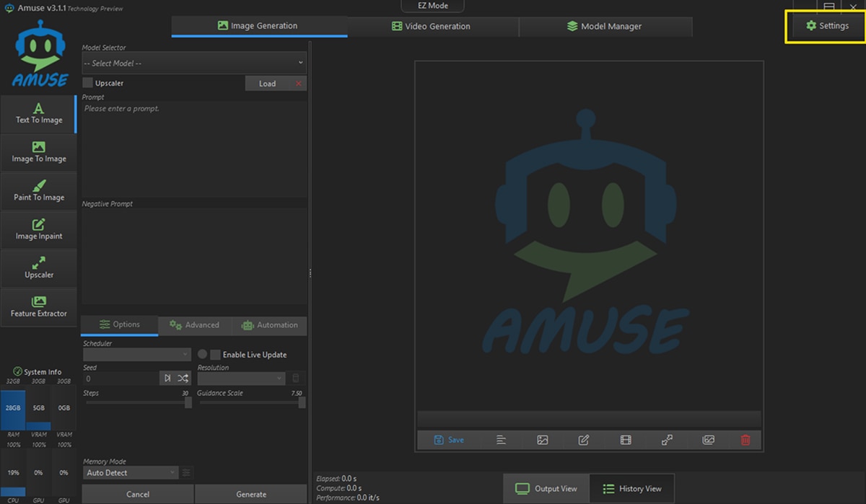The image size is (866, 504).
Task: Click the red trash delete icon
Action: click(745, 440)
